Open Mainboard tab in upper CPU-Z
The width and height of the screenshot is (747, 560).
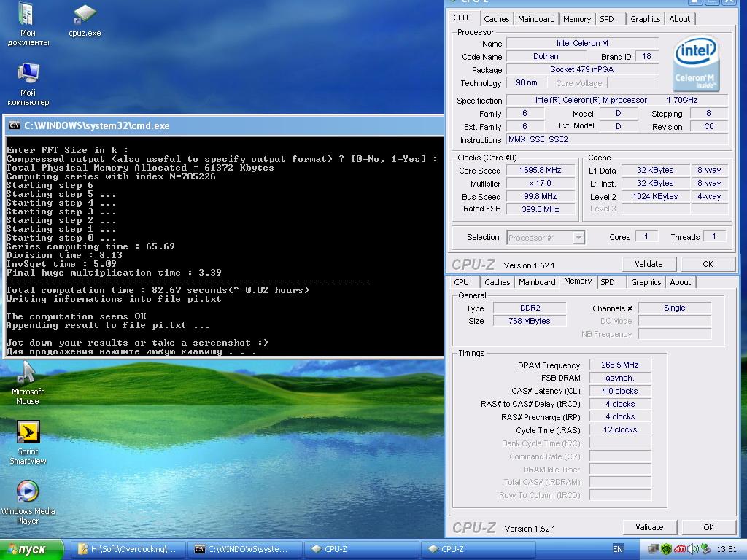536,19
